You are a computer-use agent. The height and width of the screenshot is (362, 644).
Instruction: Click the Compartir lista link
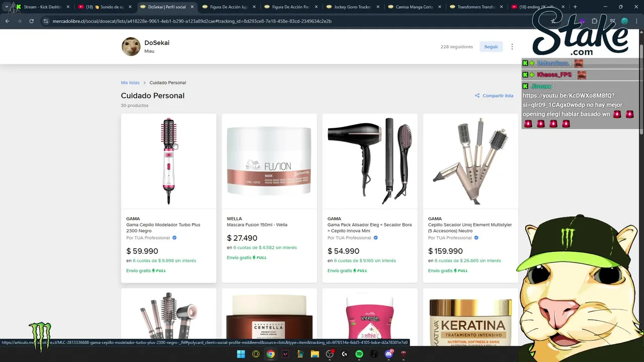coord(498,96)
